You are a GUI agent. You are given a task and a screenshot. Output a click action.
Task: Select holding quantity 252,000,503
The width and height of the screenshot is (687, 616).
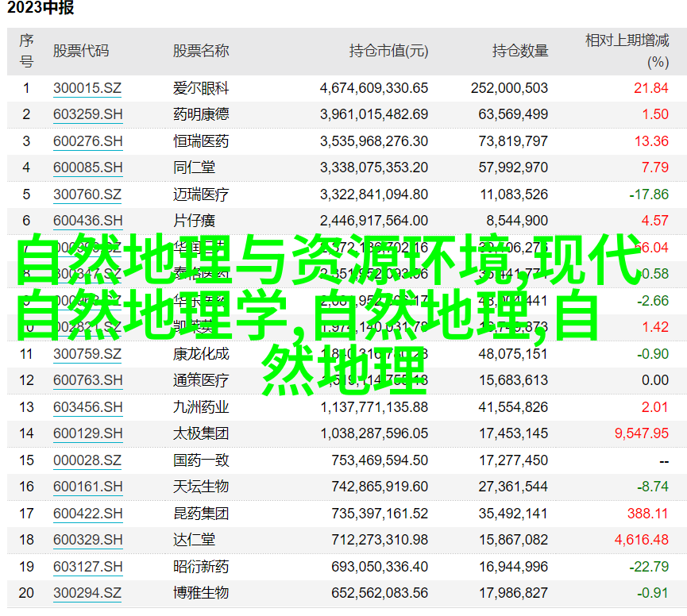[509, 88]
